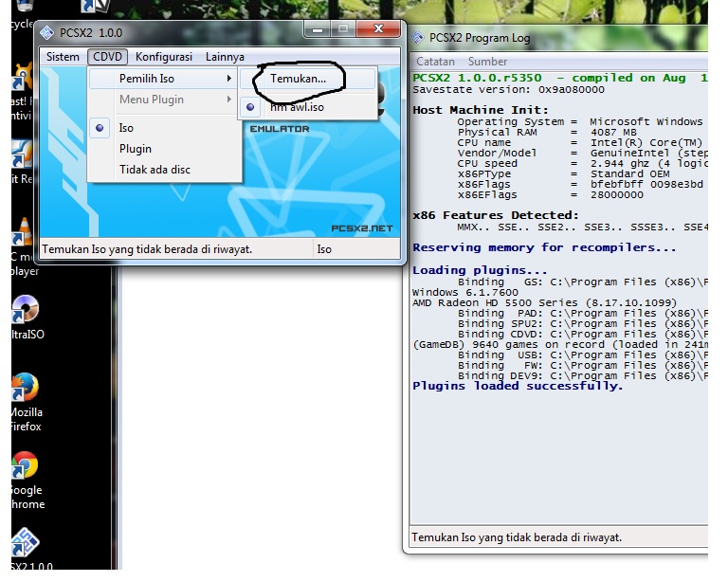This screenshot has height=582, width=728.
Task: Select the Plugin source option
Action: click(x=164, y=149)
